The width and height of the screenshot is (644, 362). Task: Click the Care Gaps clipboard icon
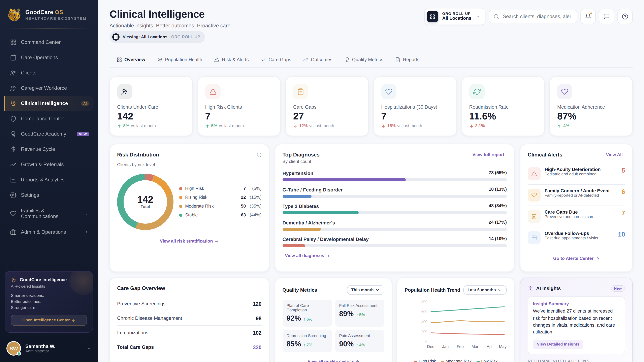300,92
